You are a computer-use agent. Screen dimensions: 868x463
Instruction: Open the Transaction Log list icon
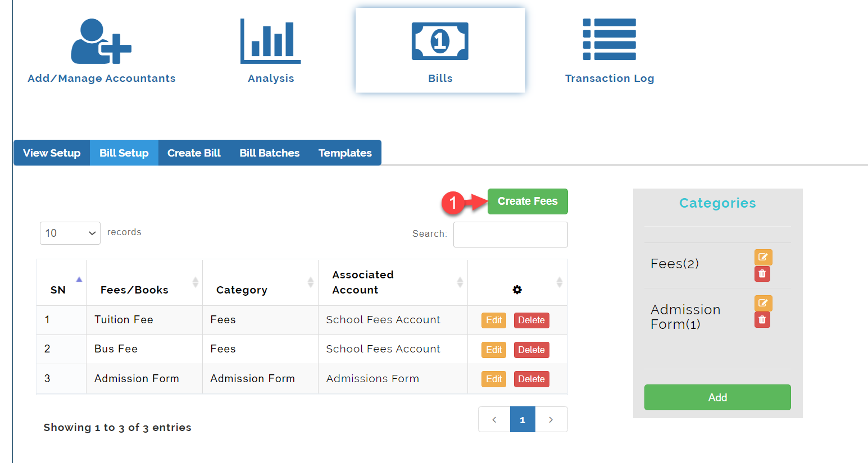[610, 39]
